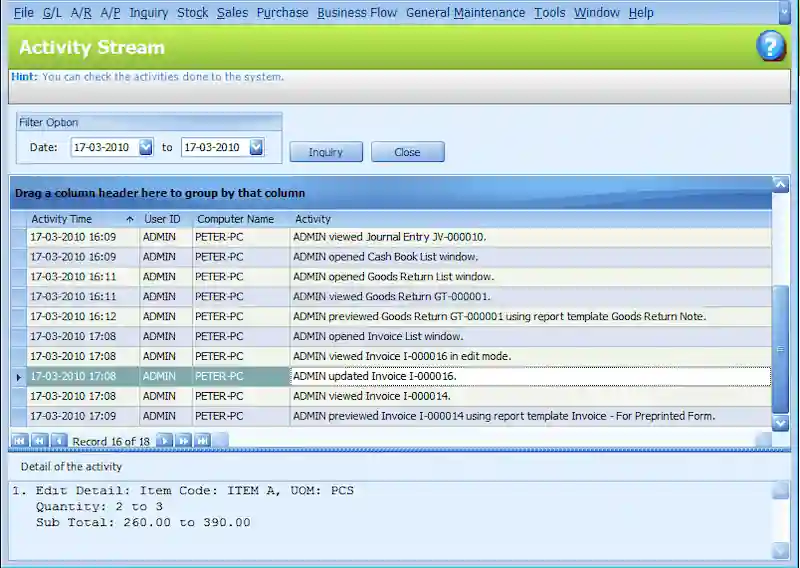
Task: Click the detail pane scrollbar down arrow
Action: click(781, 551)
